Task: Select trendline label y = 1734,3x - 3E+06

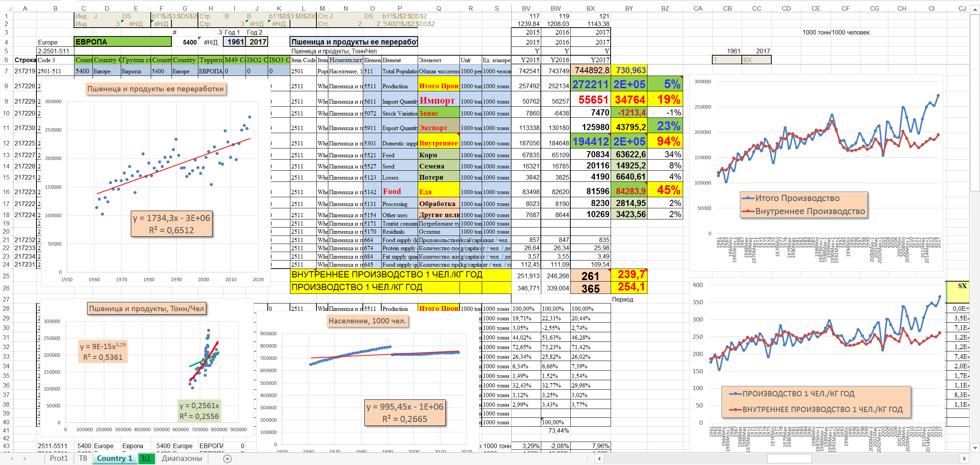Action: click(171, 218)
